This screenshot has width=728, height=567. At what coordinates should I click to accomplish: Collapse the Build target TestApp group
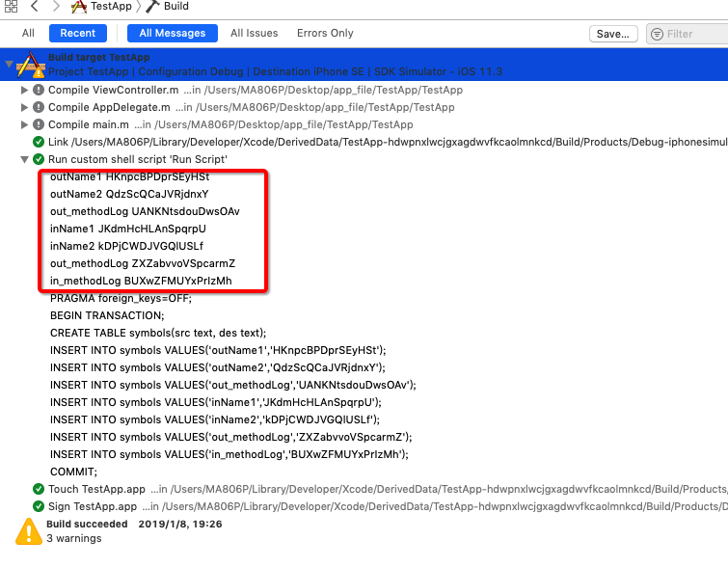pyautogui.click(x=9, y=65)
